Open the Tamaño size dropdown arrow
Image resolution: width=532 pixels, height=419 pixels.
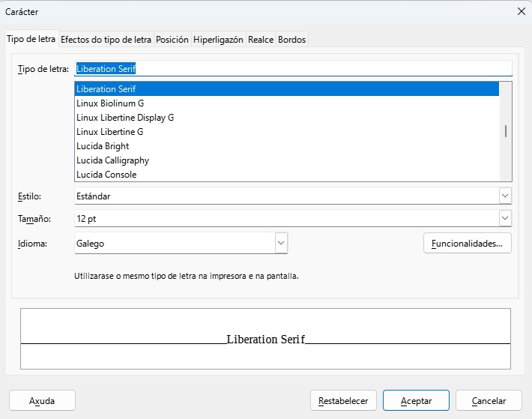(x=505, y=218)
